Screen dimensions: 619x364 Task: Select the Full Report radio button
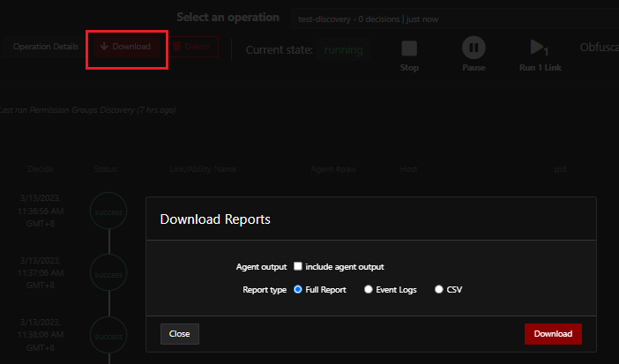pyautogui.click(x=298, y=289)
